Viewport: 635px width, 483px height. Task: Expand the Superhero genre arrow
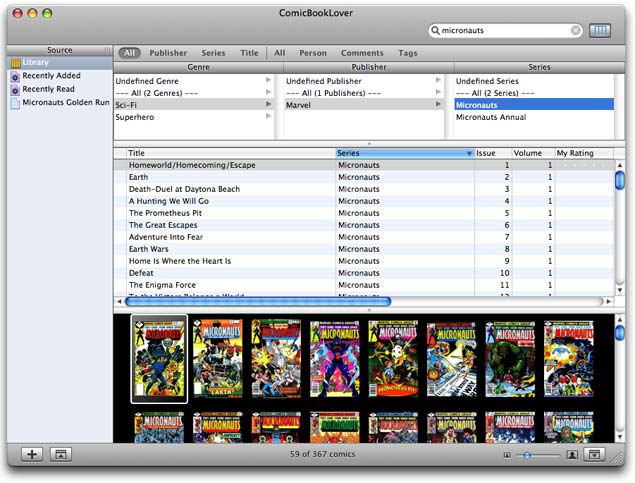268,116
